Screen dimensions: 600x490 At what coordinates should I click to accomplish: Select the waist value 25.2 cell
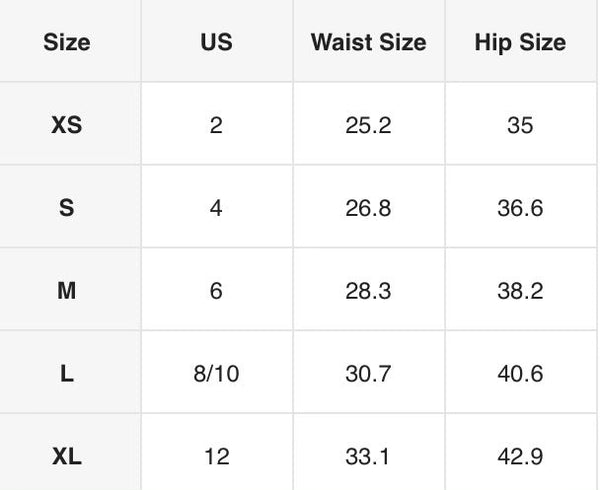[x=368, y=125]
